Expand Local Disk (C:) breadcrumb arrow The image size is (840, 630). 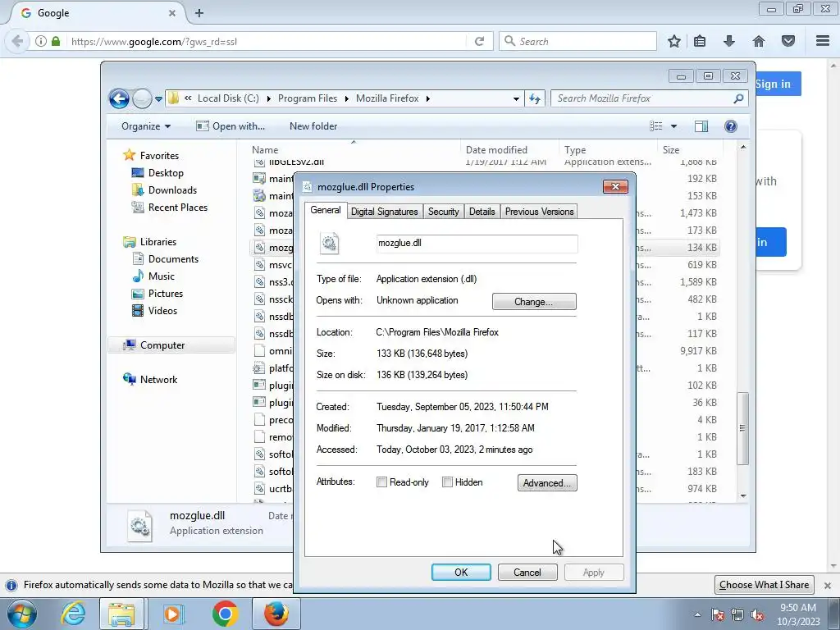point(268,98)
